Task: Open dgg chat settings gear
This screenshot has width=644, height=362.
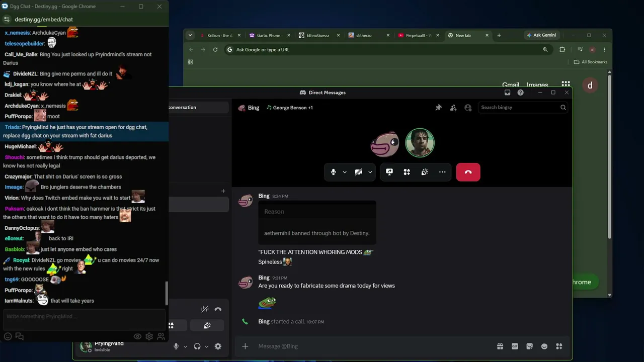Action: [149, 336]
